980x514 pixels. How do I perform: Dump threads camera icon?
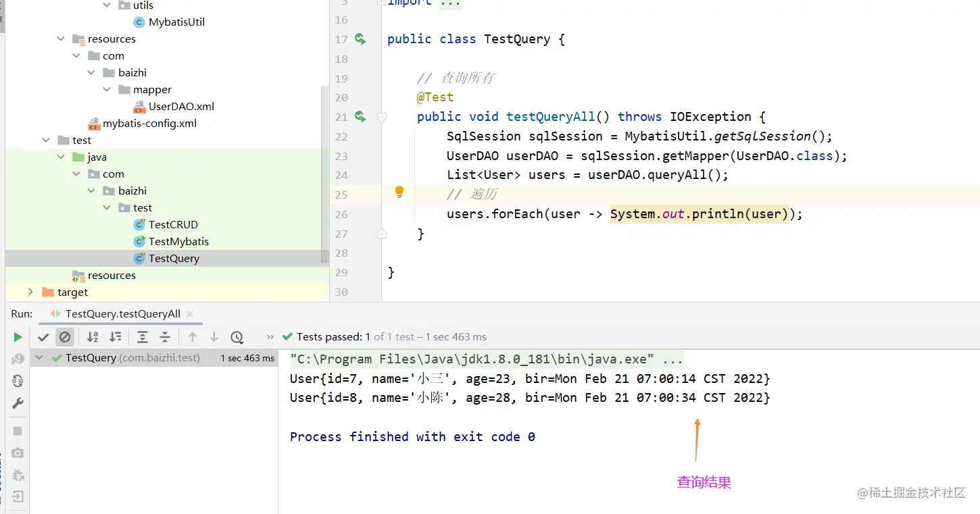(18, 453)
